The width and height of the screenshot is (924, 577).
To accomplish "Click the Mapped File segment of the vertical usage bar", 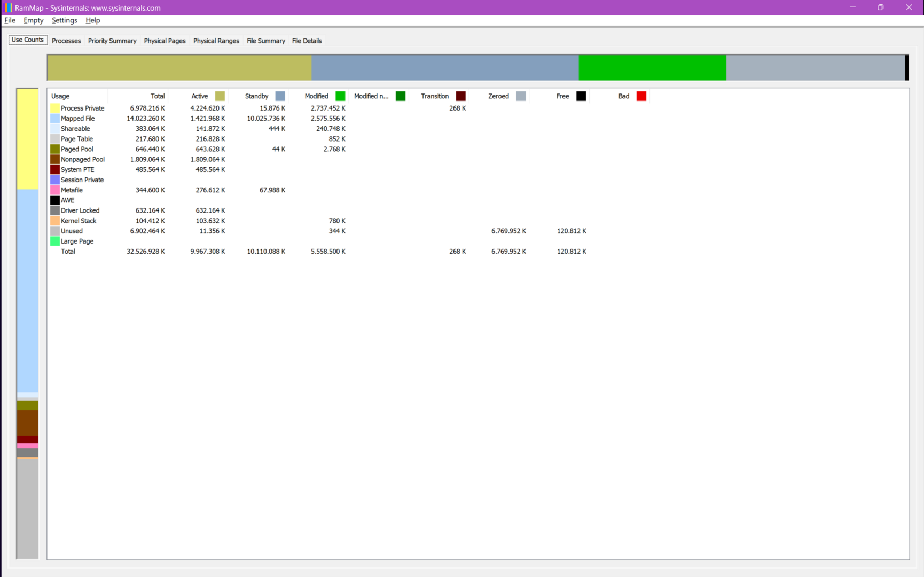I will pyautogui.click(x=27, y=291).
